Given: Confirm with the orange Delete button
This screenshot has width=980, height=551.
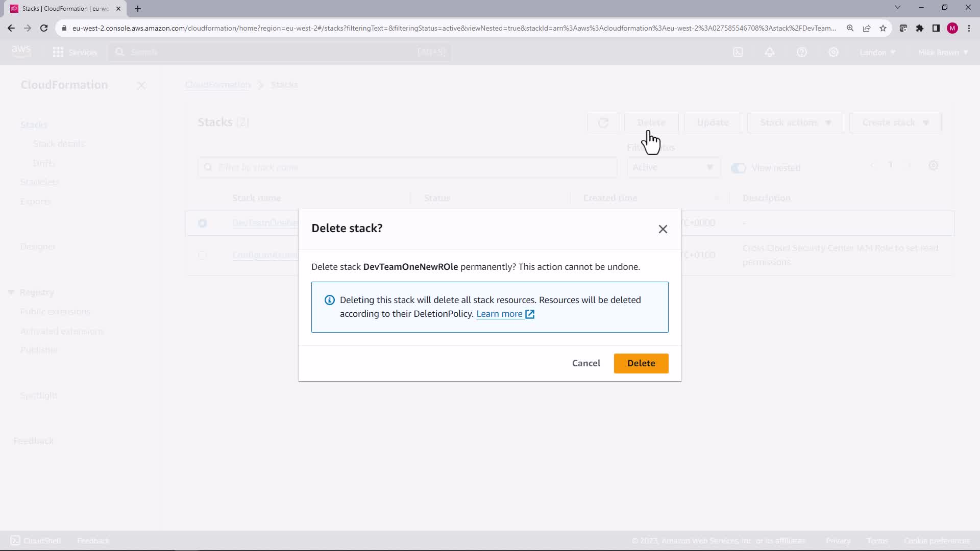Looking at the screenshot, I should pos(641,363).
